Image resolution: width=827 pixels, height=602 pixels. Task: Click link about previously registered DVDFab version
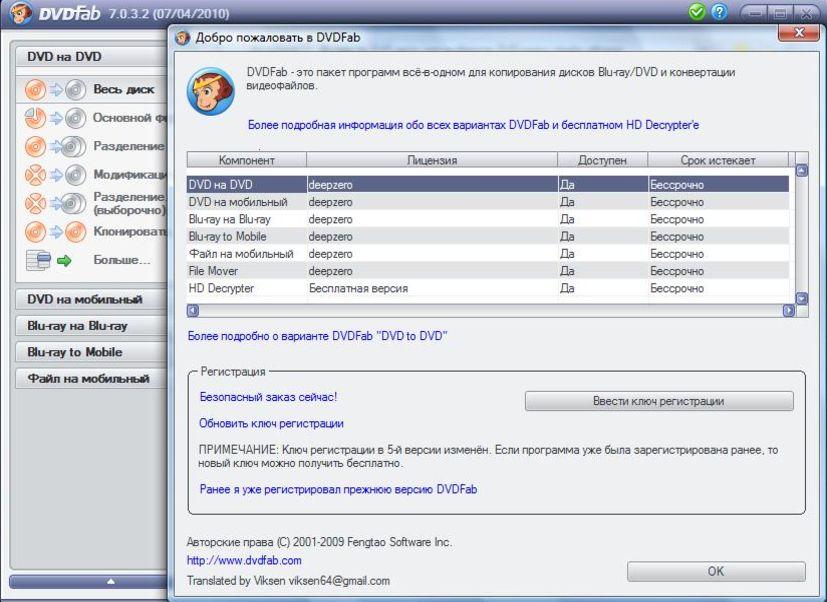[x=338, y=489]
